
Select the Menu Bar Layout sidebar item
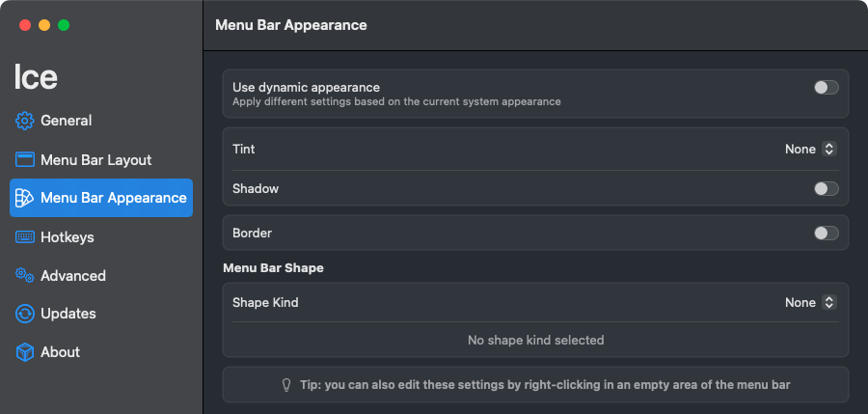101,159
